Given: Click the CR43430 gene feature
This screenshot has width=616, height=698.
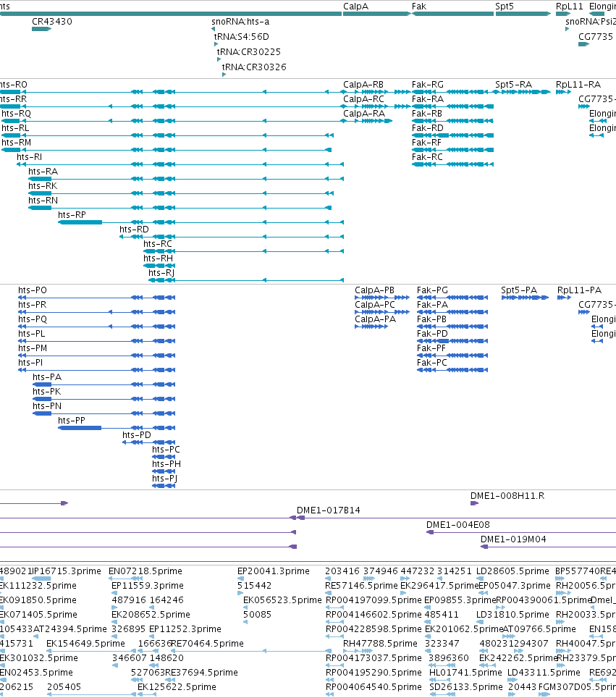Looking at the screenshot, I should tap(41, 29).
